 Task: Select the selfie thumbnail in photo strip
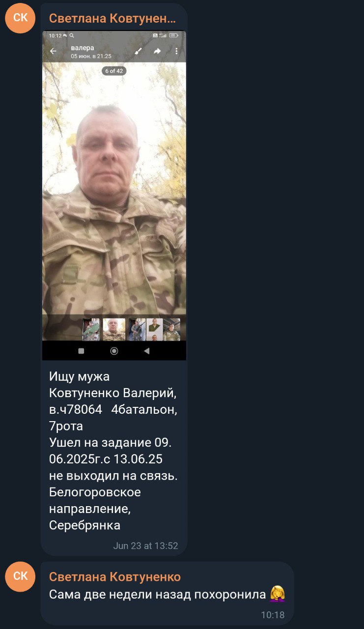click(x=114, y=329)
